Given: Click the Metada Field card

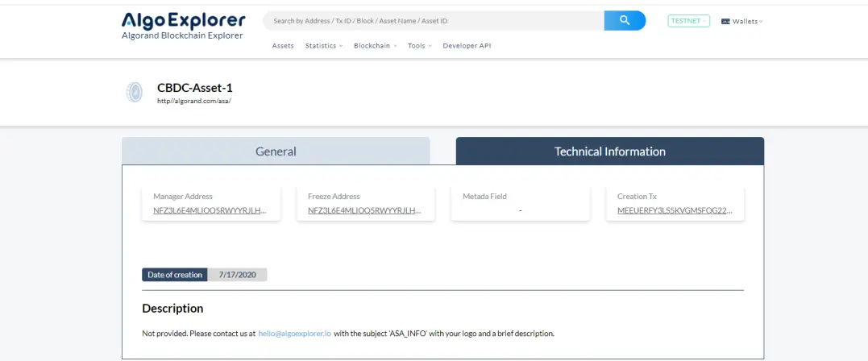Looking at the screenshot, I should coord(521,203).
